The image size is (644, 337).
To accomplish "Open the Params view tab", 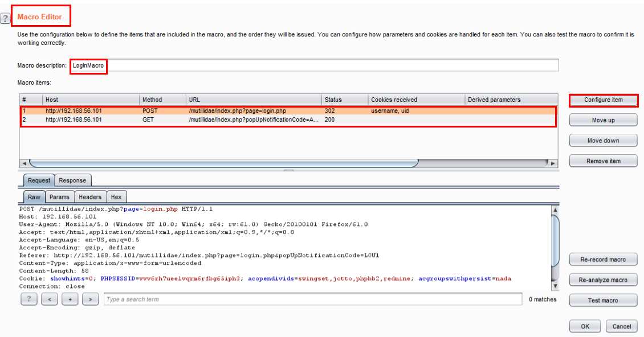I will click(59, 197).
